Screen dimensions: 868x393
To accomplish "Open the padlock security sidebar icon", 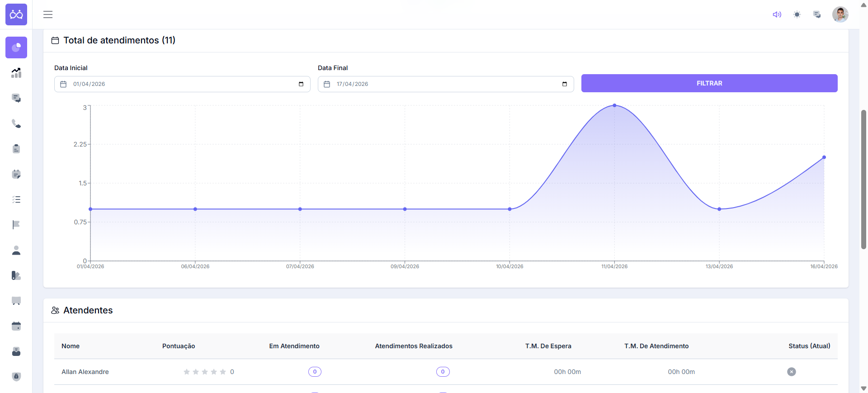I will [16, 377].
